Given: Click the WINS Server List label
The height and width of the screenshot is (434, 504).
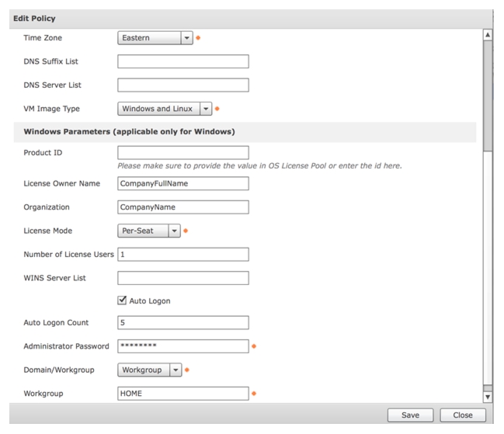Looking at the screenshot, I should point(54,278).
